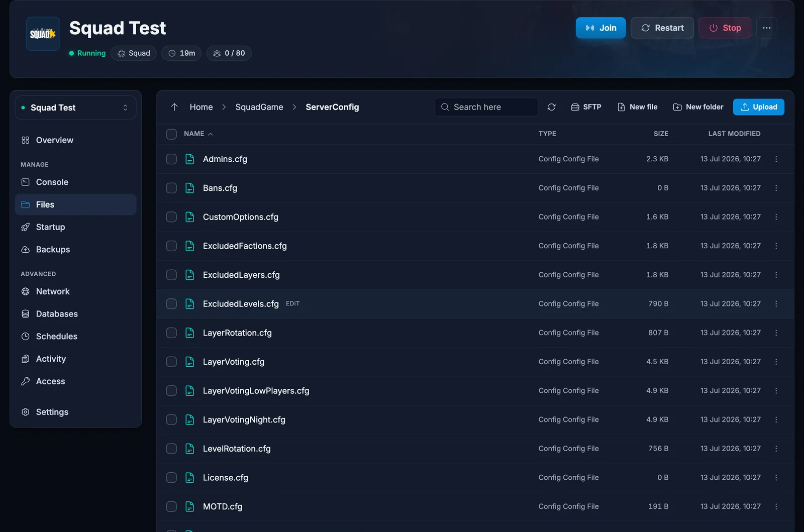Viewport: 804px width, 532px height.
Task: Click the Restart server button
Action: tap(662, 28)
